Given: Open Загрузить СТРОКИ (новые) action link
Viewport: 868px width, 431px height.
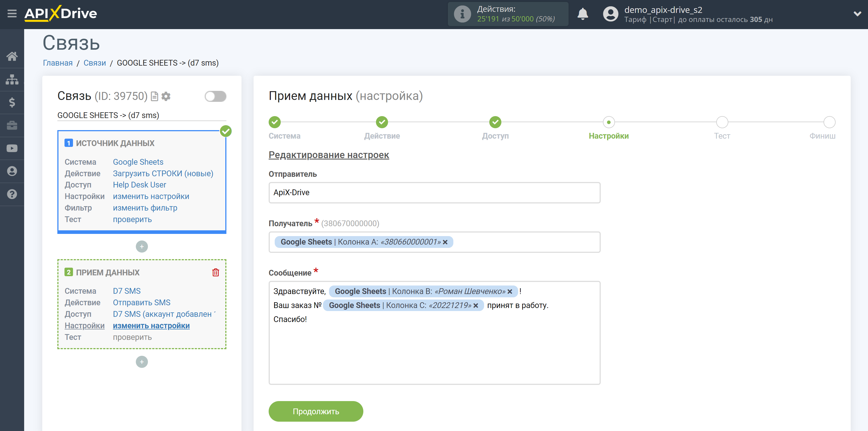Looking at the screenshot, I should click(163, 173).
